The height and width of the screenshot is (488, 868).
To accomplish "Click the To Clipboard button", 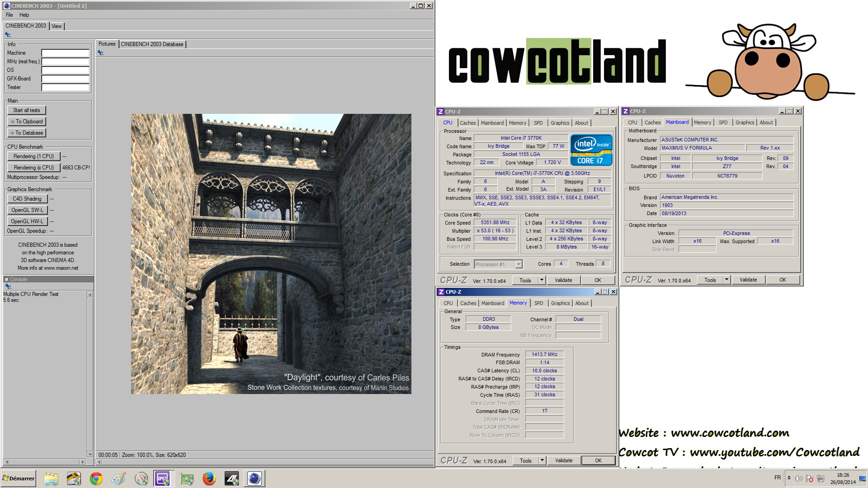I will (x=26, y=122).
